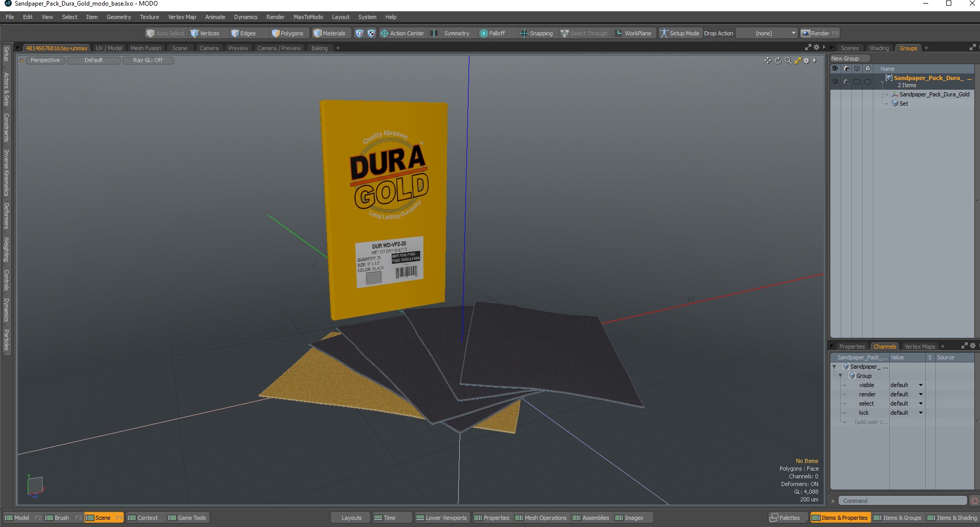The width and height of the screenshot is (980, 527).
Task: Switch to the Shading tab
Action: [x=879, y=48]
